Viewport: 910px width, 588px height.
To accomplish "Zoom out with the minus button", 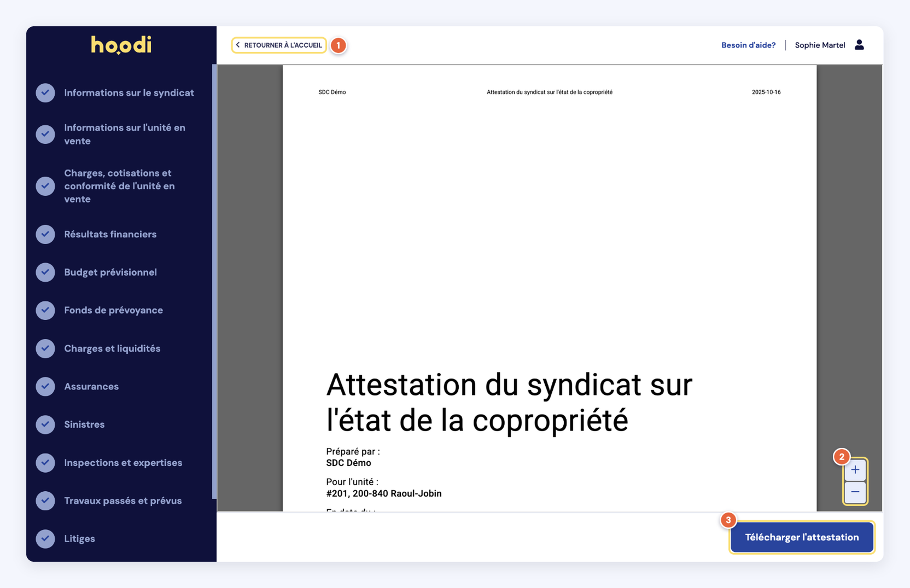I will pos(855,492).
